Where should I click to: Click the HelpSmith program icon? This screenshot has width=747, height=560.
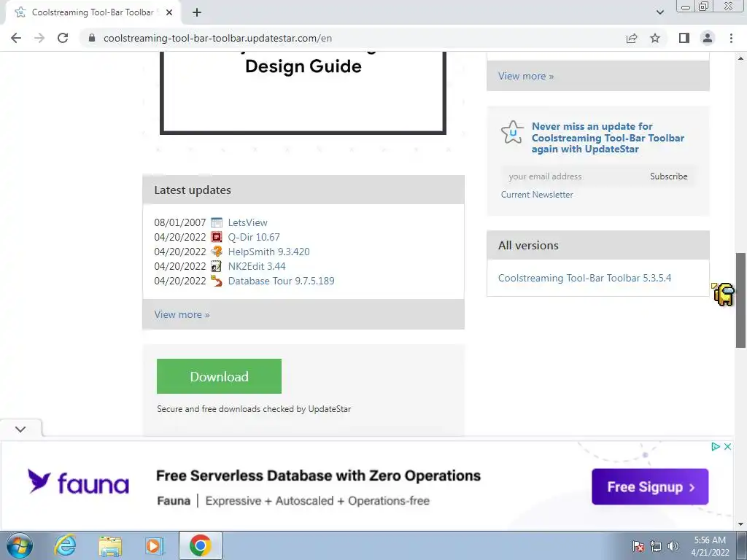tap(217, 252)
